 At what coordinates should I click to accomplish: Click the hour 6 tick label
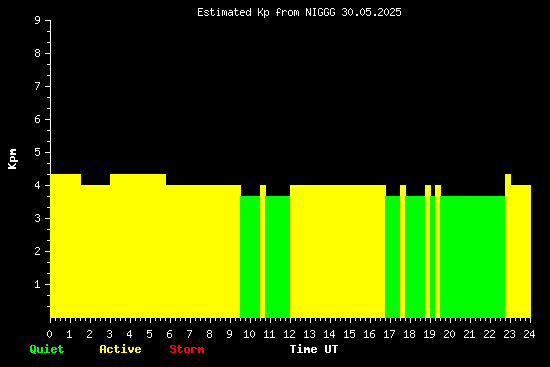[x=169, y=334]
